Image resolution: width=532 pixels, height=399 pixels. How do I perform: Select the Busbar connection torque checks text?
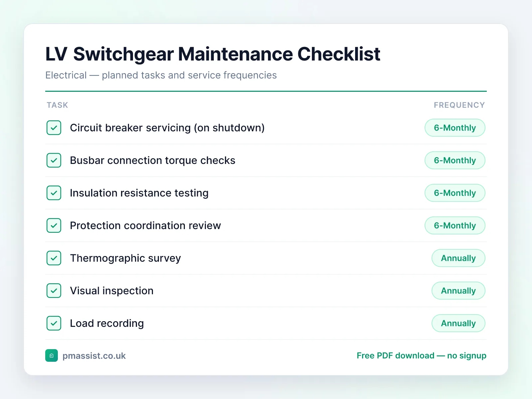[153, 161]
